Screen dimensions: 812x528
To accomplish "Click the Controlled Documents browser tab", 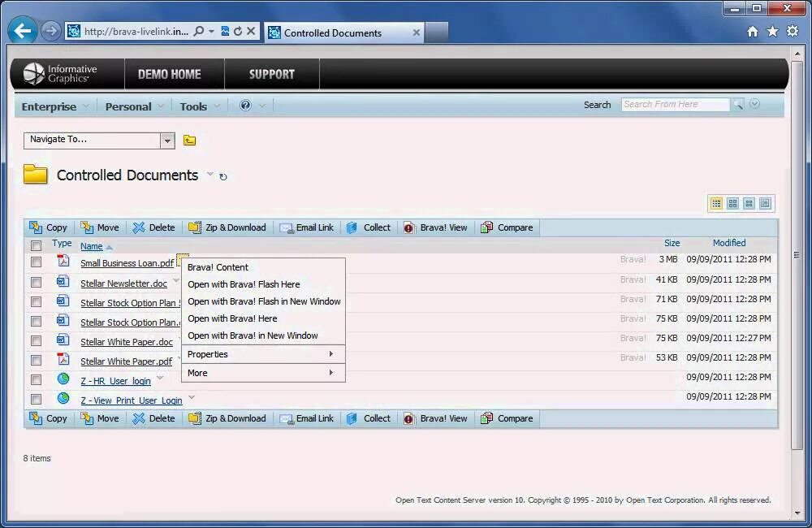I will pyautogui.click(x=343, y=32).
